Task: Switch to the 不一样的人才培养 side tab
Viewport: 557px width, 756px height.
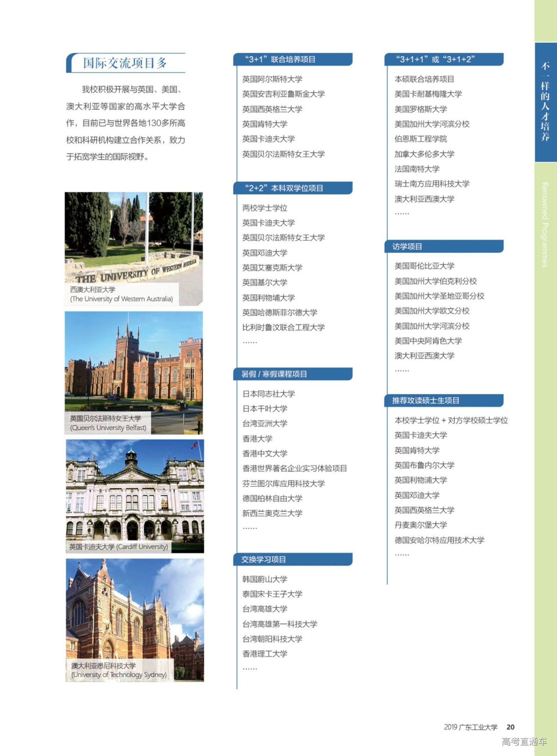Action: click(545, 102)
